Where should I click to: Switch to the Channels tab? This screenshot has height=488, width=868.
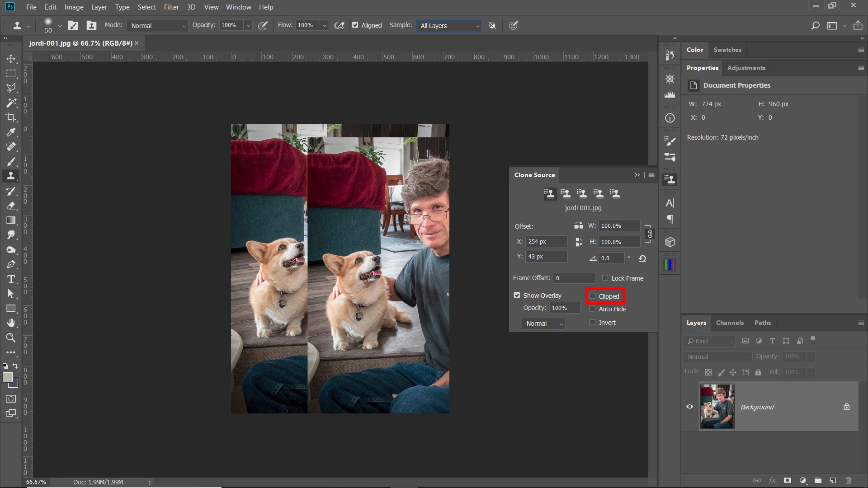click(x=729, y=323)
